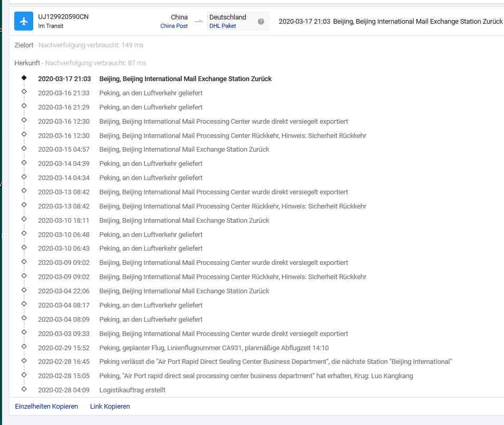Click the Im Transit status text
Image resolution: width=504 pixels, height=425 pixels.
pos(51,26)
